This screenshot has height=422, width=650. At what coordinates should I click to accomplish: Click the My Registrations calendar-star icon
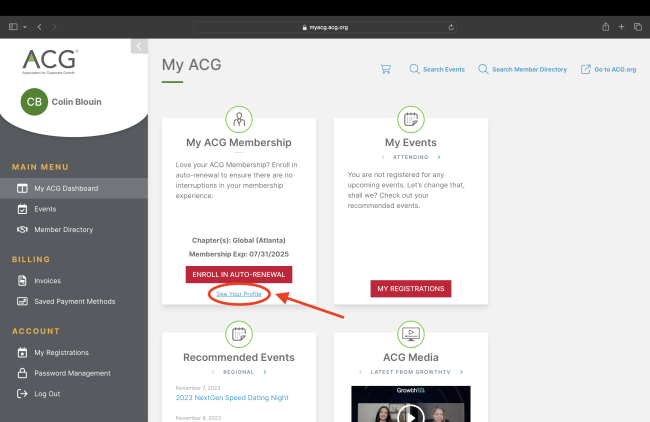pyautogui.click(x=22, y=352)
